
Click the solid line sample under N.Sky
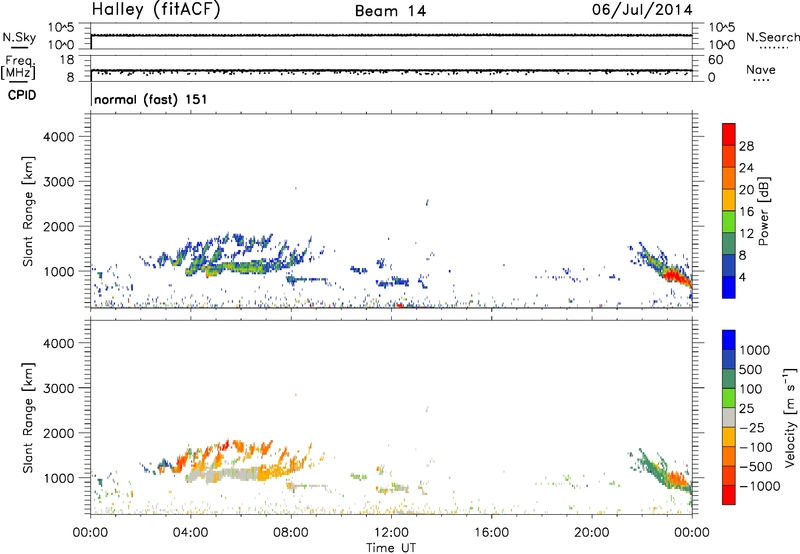[x=19, y=47]
